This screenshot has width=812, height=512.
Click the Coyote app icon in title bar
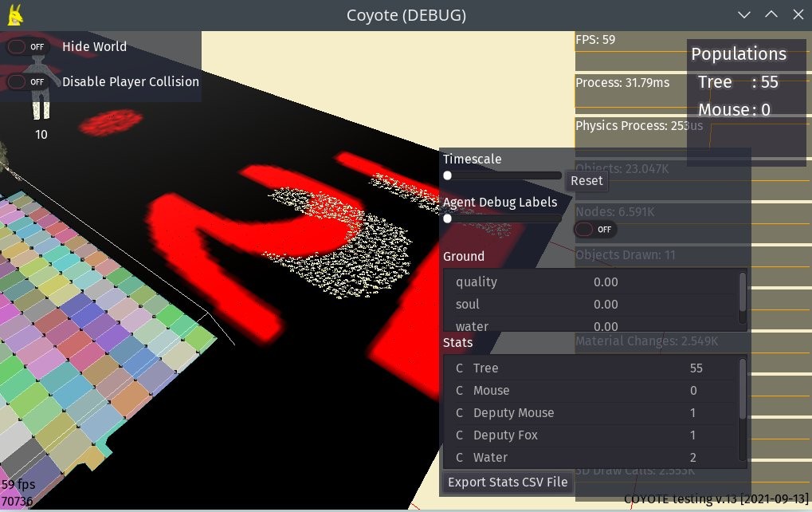(15, 15)
